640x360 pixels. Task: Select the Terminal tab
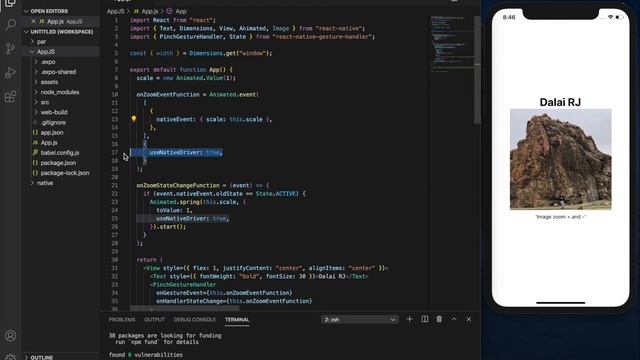[x=237, y=320]
